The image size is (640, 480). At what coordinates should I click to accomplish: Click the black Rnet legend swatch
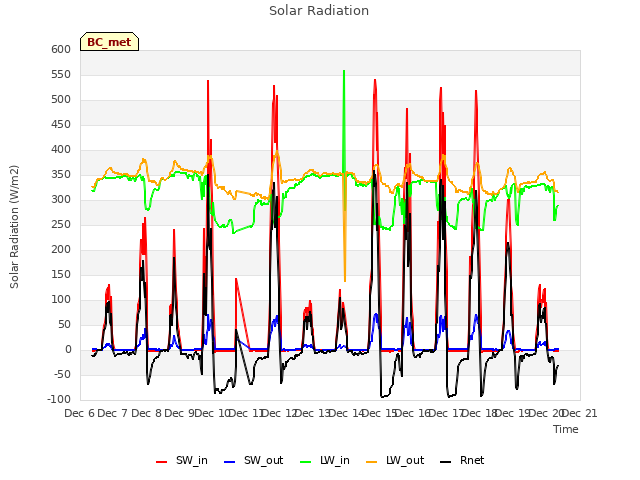coord(446,462)
